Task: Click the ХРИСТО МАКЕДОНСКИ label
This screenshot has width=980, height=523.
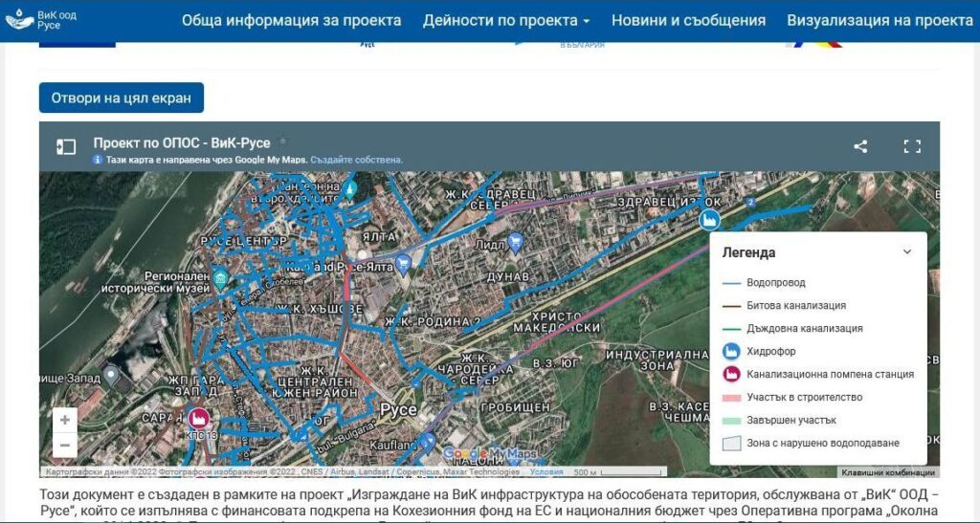Action: tap(557, 322)
